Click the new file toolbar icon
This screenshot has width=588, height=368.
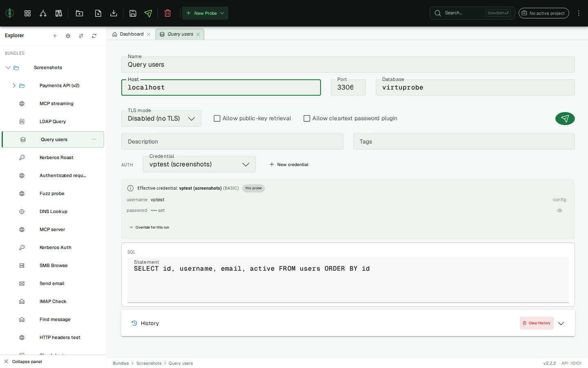pyautogui.click(x=98, y=13)
